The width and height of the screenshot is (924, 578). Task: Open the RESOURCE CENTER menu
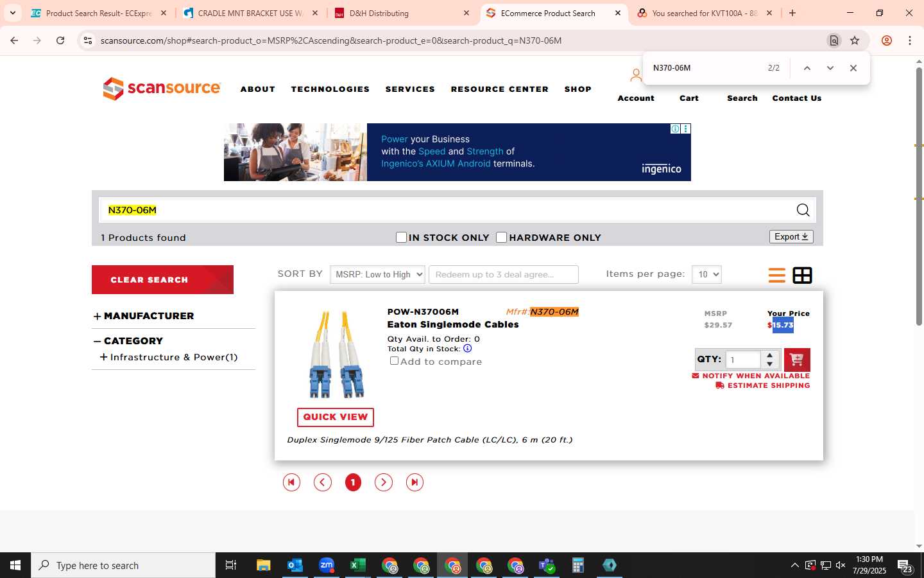point(500,89)
